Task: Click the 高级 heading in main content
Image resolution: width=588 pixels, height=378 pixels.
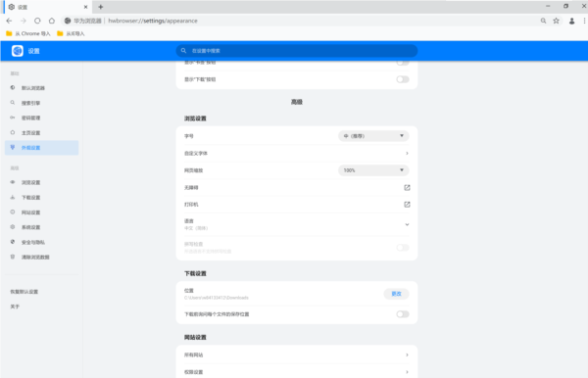Action: 297,102
